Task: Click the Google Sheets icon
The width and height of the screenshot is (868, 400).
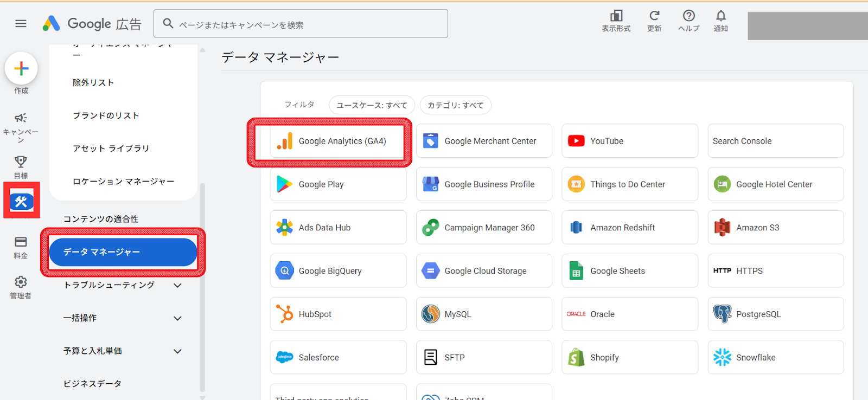Action: (576, 271)
